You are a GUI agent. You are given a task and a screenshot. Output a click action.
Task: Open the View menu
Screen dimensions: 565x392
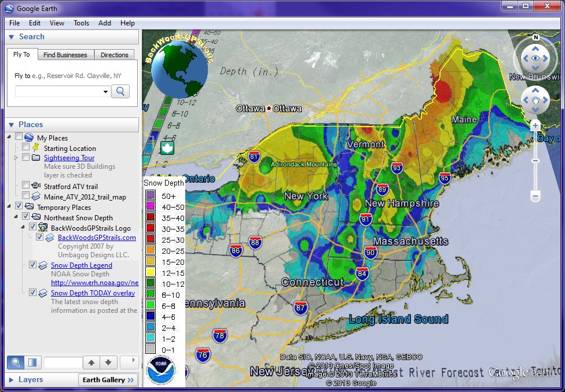[x=57, y=23]
